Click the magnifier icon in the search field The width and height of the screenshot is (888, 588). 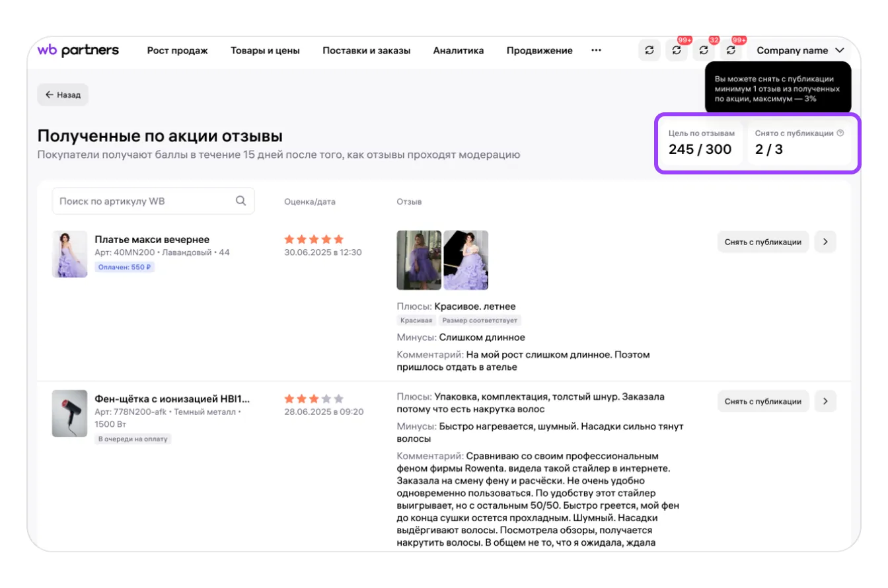240,201
